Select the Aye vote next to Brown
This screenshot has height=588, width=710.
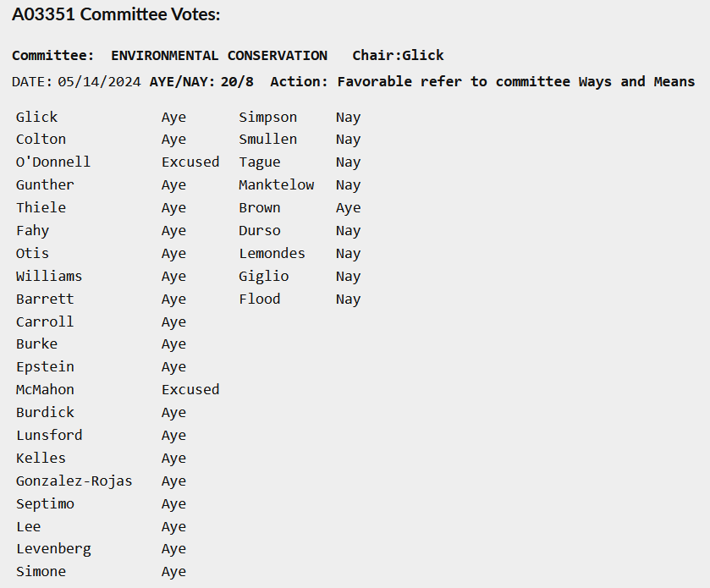click(x=348, y=208)
